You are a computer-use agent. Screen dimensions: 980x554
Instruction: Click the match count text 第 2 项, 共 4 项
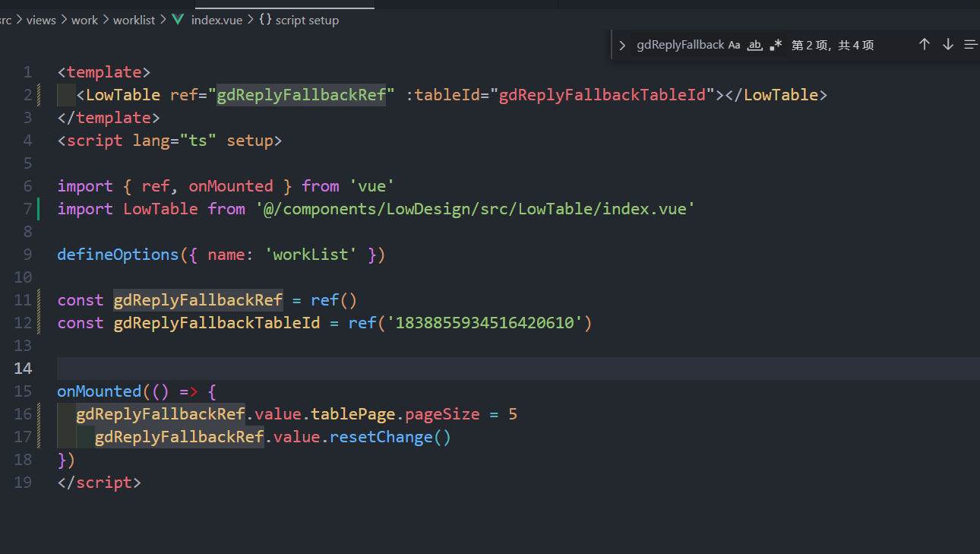(833, 45)
